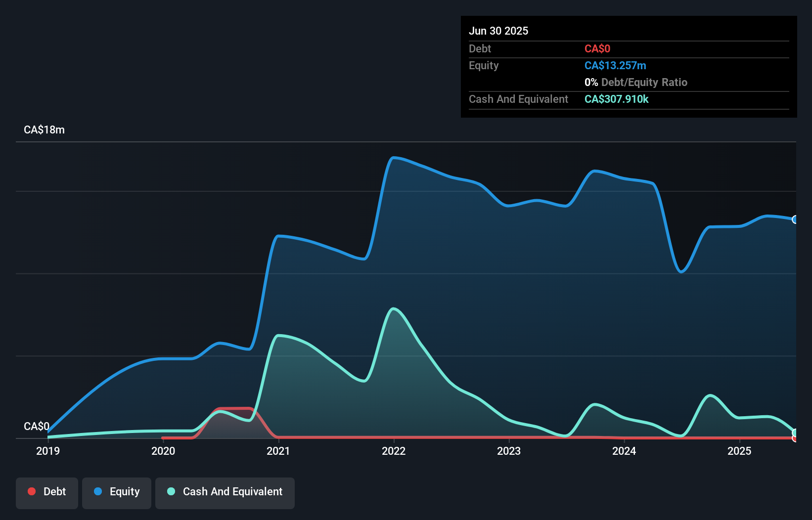Click the CA$0 y-axis label
812x520 pixels.
pyautogui.click(x=37, y=427)
